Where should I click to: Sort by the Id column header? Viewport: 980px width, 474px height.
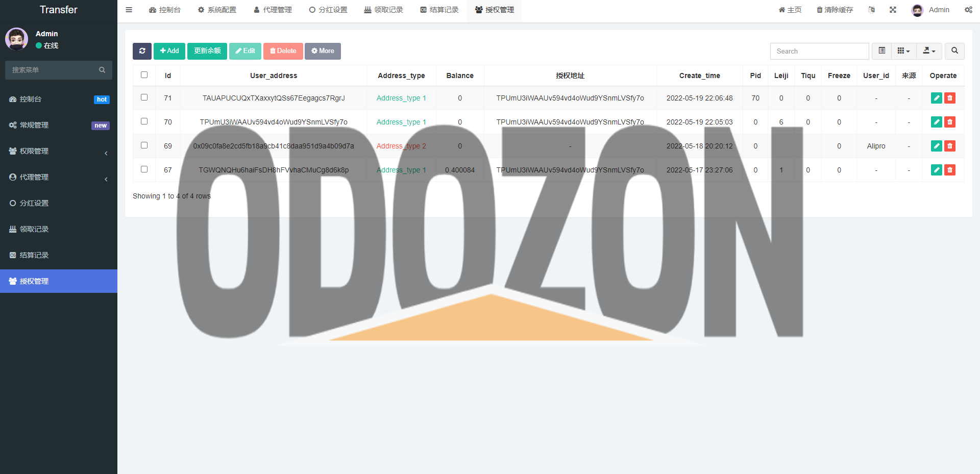pyautogui.click(x=168, y=76)
